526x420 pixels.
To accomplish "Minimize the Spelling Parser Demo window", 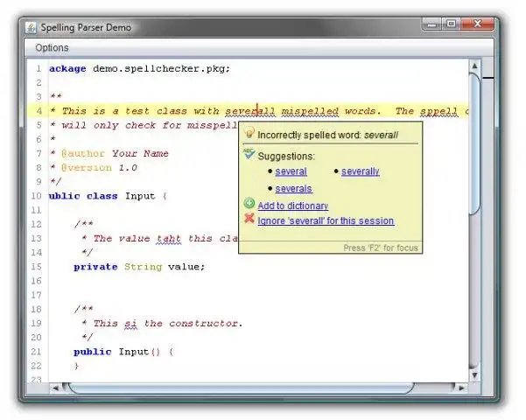I will coord(432,24).
